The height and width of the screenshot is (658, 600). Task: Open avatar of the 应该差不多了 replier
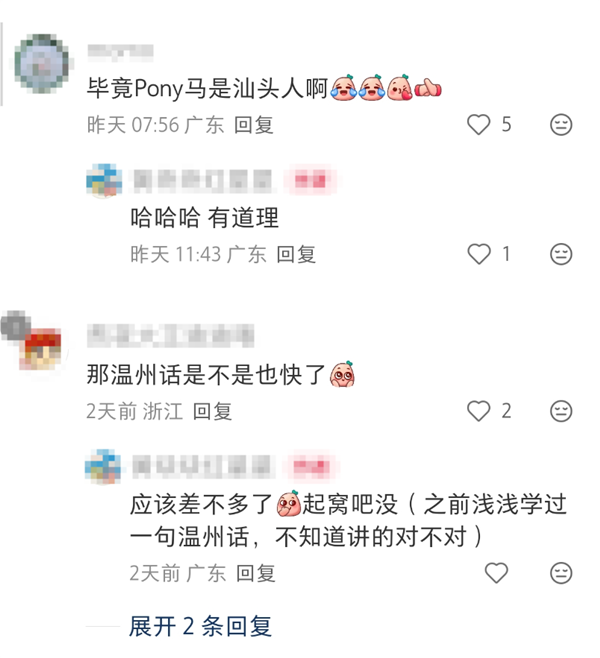(x=103, y=467)
